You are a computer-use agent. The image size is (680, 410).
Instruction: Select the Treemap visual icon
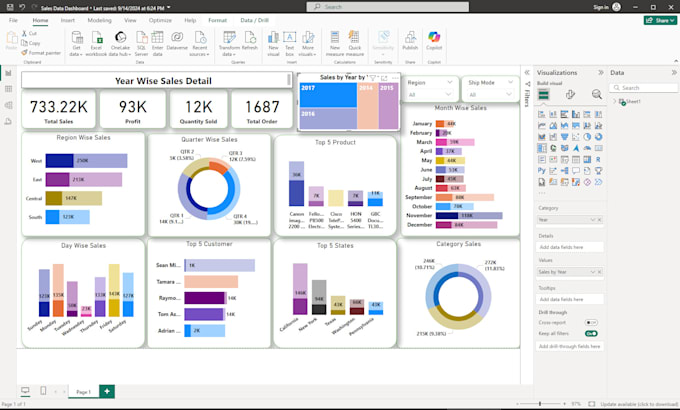542,148
